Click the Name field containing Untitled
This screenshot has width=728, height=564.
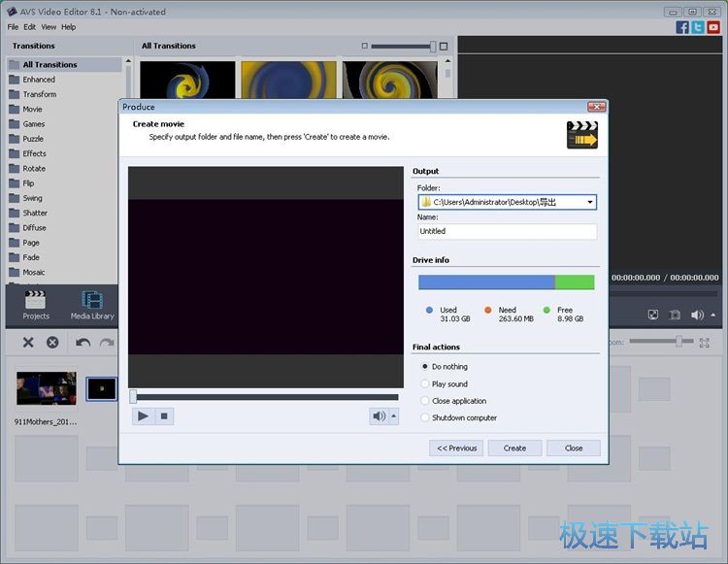(x=507, y=231)
